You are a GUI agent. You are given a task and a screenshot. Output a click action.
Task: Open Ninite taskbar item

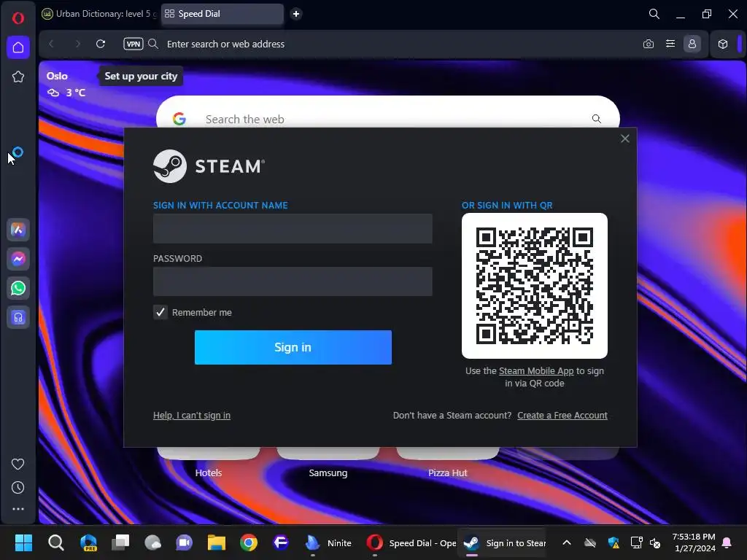pyautogui.click(x=328, y=542)
